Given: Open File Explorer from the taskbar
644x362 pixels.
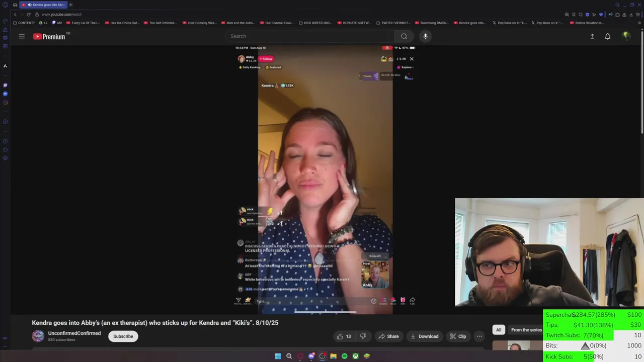Looking at the screenshot, I should click(333, 356).
